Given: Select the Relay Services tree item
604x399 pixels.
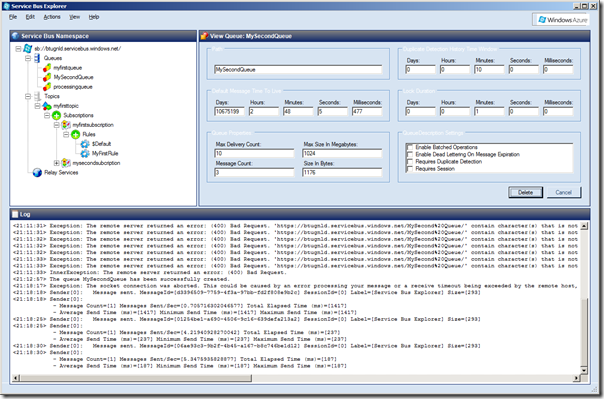Looking at the screenshot, I should (61, 173).
